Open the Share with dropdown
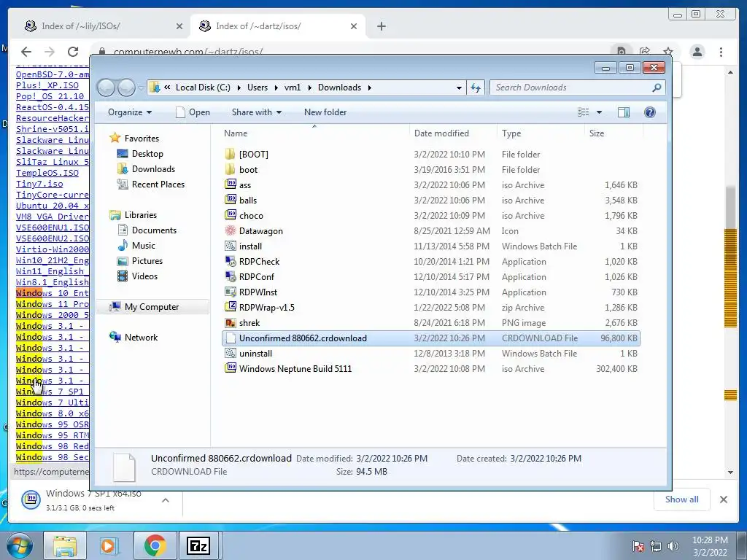The height and width of the screenshot is (560, 747). [x=256, y=112]
